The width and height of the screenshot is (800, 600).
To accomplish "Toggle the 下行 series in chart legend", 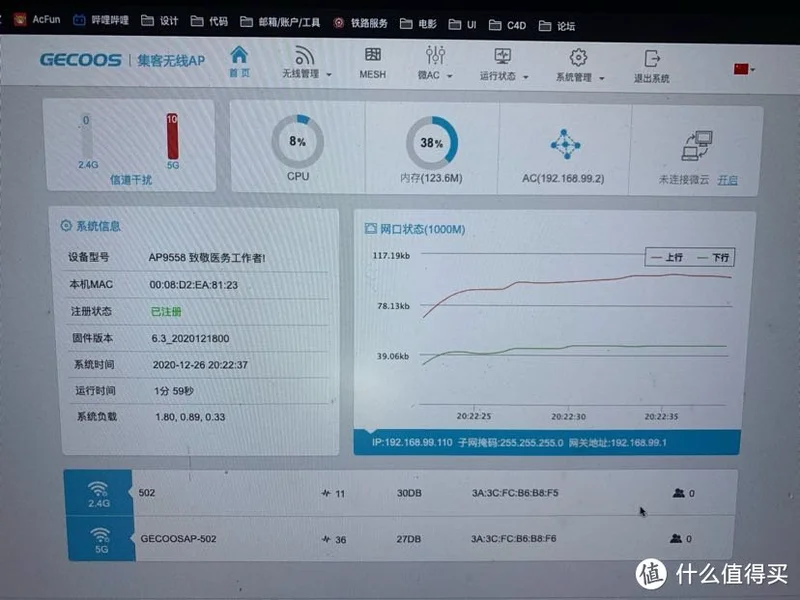I will (713, 258).
